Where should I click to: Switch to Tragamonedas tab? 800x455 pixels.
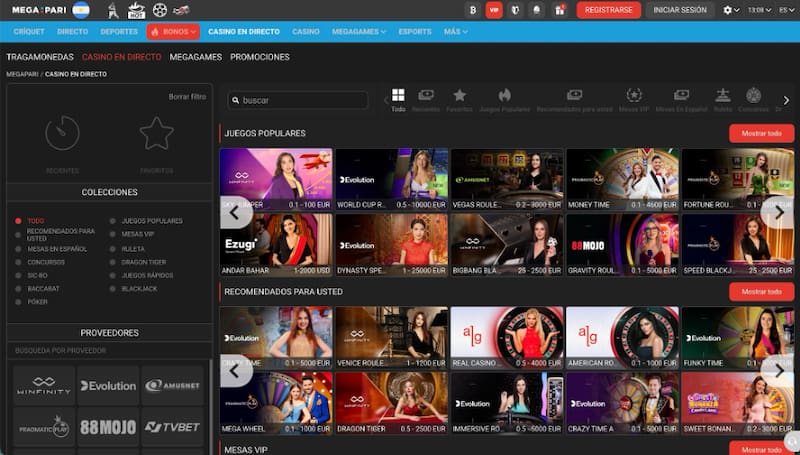coord(40,57)
